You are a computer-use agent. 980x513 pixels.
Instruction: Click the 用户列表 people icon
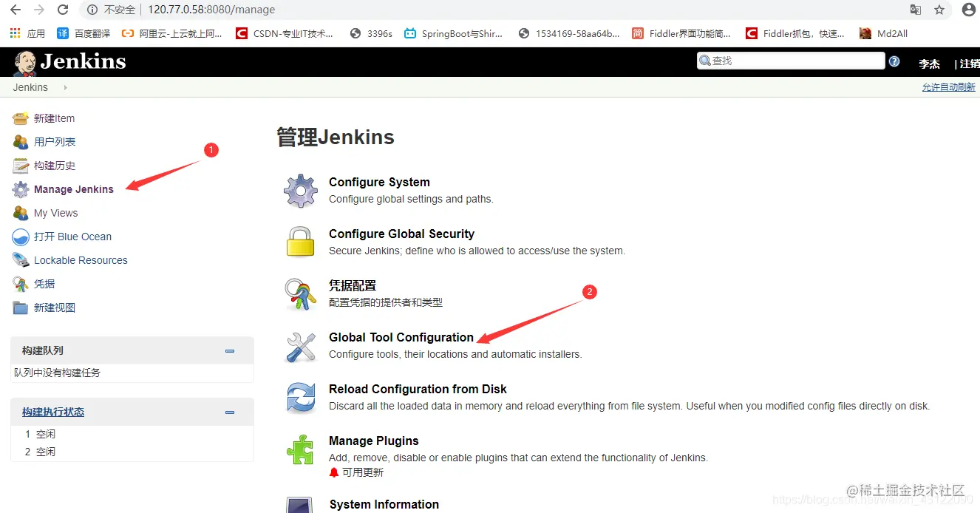[21, 142]
